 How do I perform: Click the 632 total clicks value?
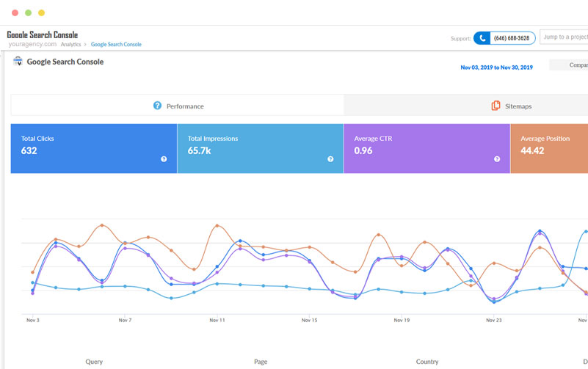(29, 150)
